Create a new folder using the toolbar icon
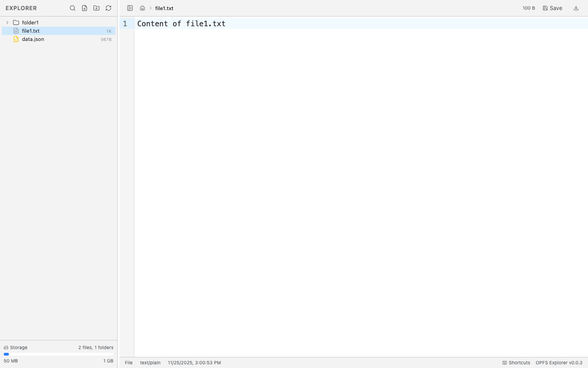This screenshot has height=368, width=588. pos(96,8)
